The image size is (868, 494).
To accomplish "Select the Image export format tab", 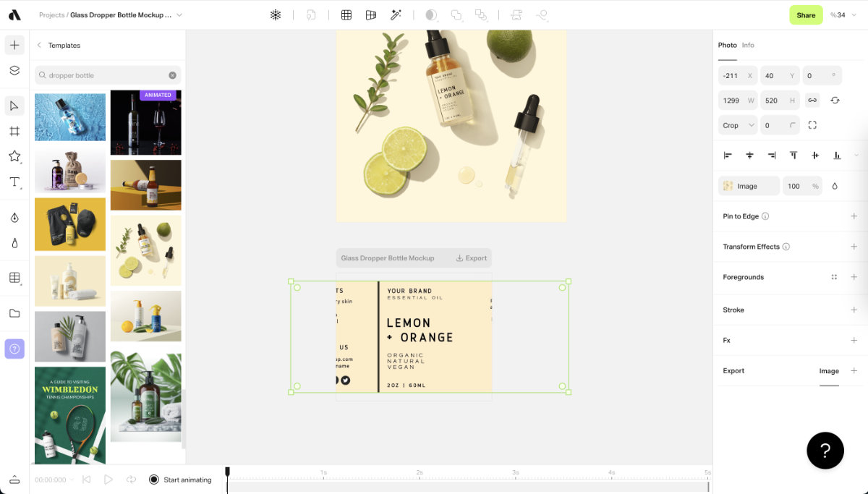I will (x=829, y=371).
